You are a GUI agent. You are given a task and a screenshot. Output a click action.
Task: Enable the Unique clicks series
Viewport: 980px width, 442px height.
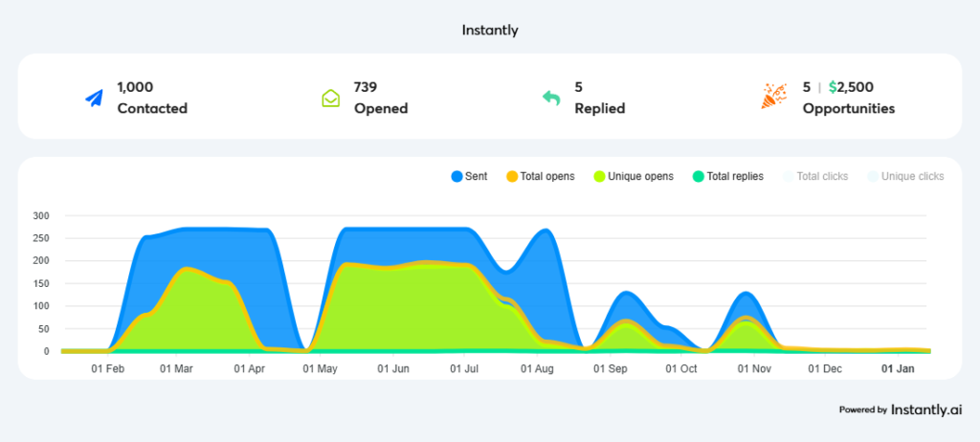tap(905, 176)
